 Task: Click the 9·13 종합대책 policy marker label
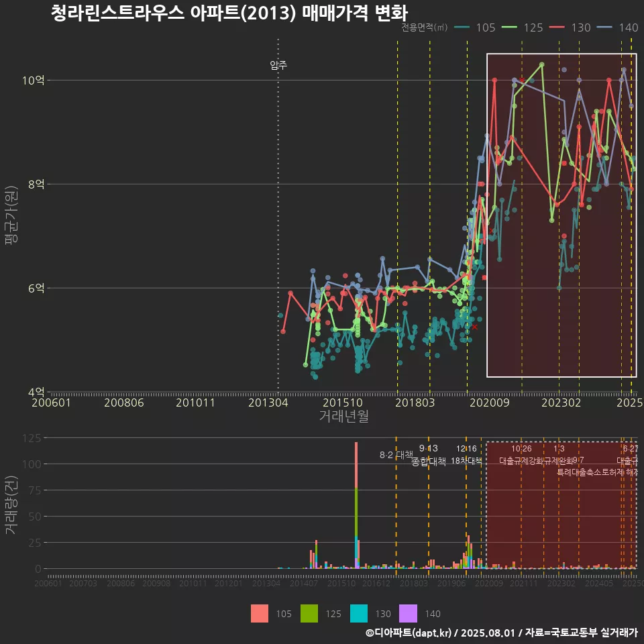[x=429, y=455]
